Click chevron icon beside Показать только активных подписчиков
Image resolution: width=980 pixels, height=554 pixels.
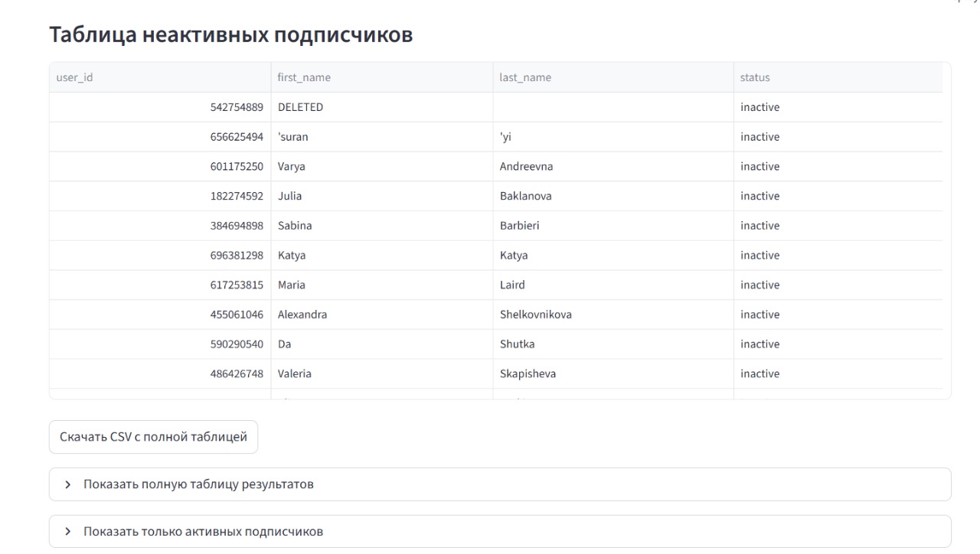click(x=67, y=531)
